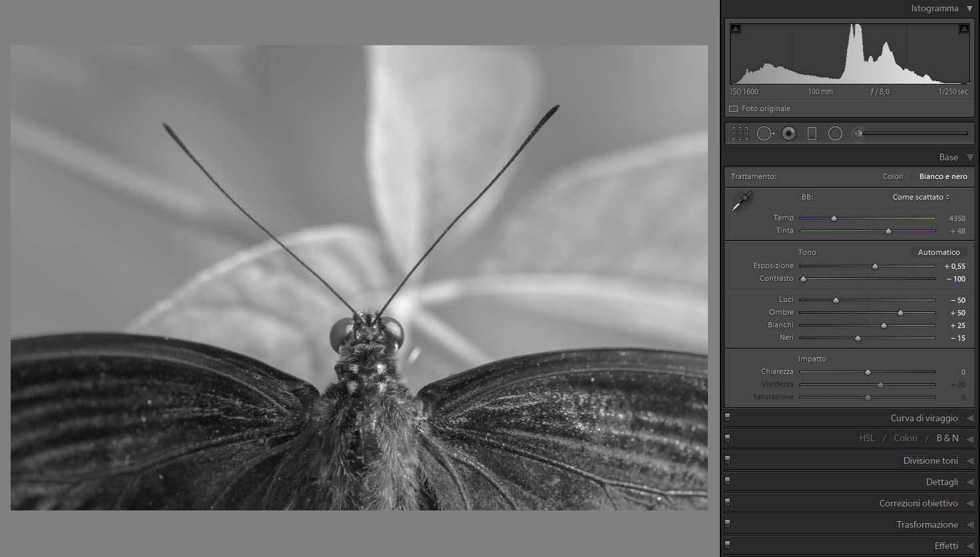This screenshot has width=980, height=557.
Task: Toggle Curva di viraggio panel switch
Action: coord(728,418)
